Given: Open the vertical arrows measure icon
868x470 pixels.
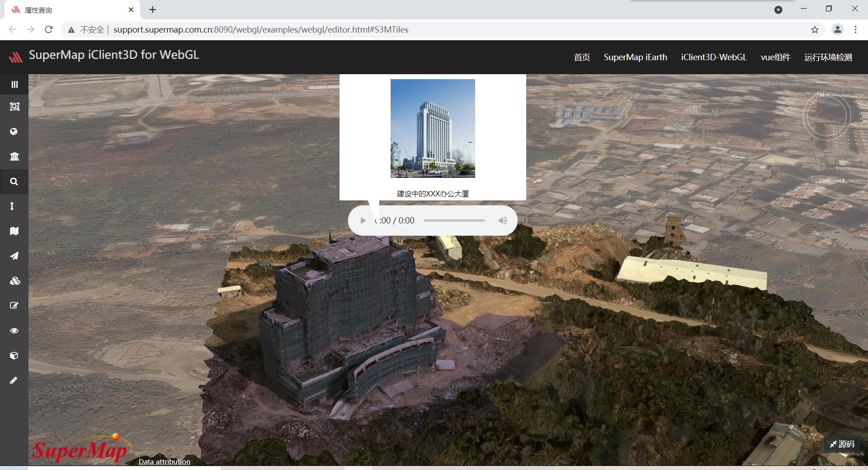Looking at the screenshot, I should point(12,206).
